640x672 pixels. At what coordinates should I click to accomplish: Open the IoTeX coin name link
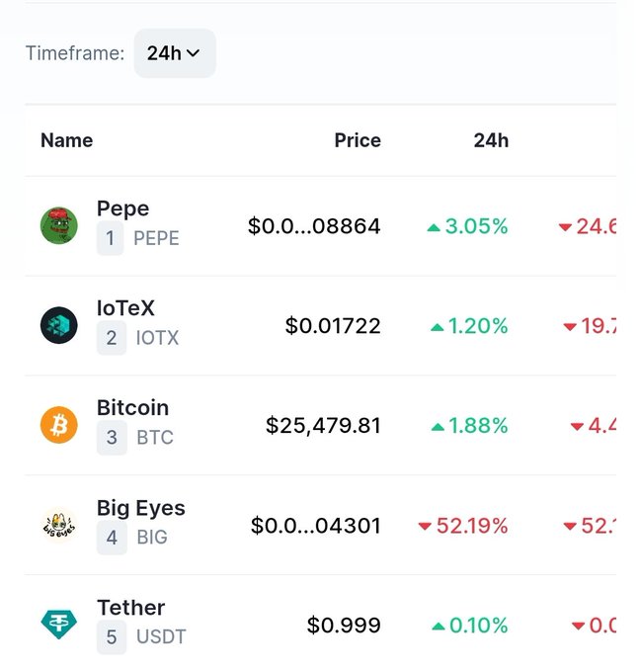[x=125, y=308]
